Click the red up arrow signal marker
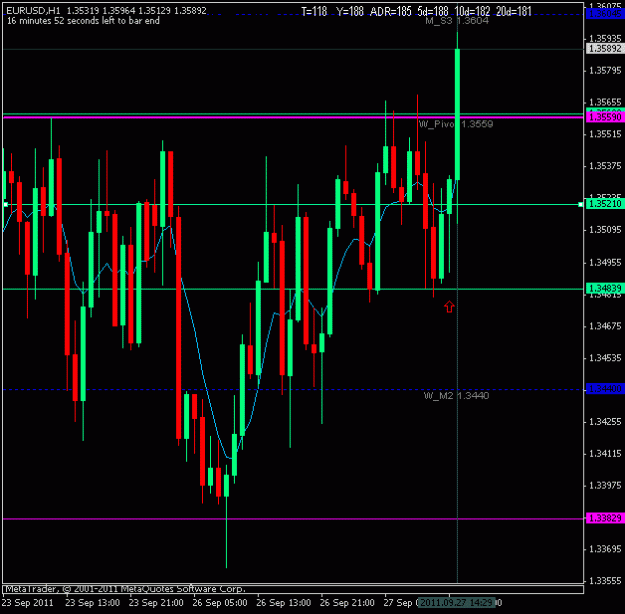The width and height of the screenshot is (625, 614). pos(449,307)
